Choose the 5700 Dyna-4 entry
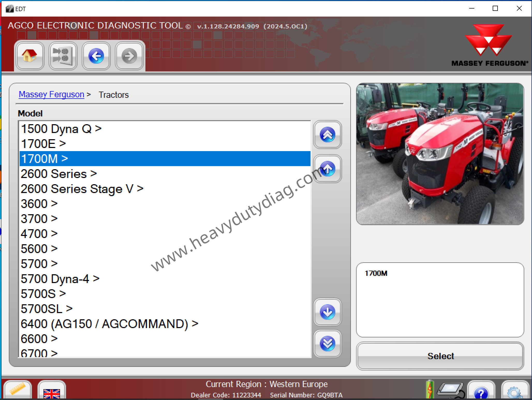 pos(165,279)
